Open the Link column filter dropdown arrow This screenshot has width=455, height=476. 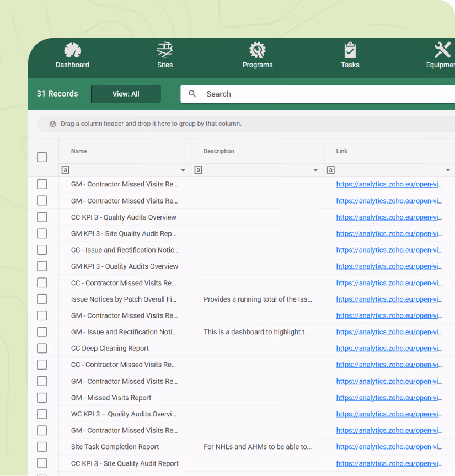(448, 170)
